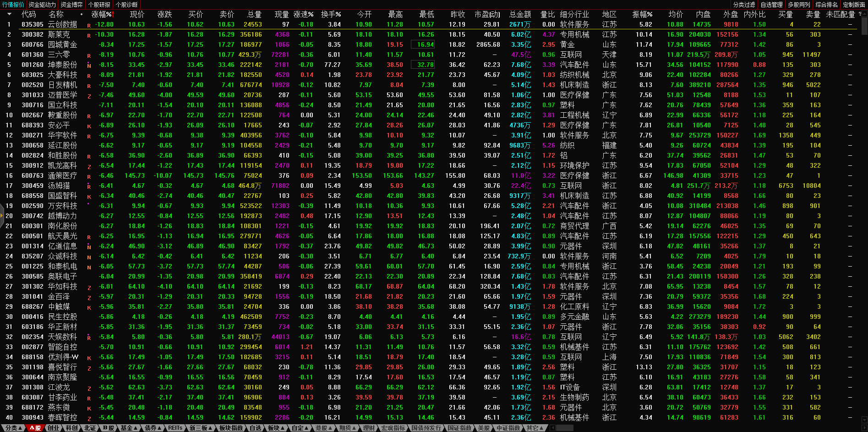
Task: Sort by the 涨幅% column header
Action: (102, 14)
